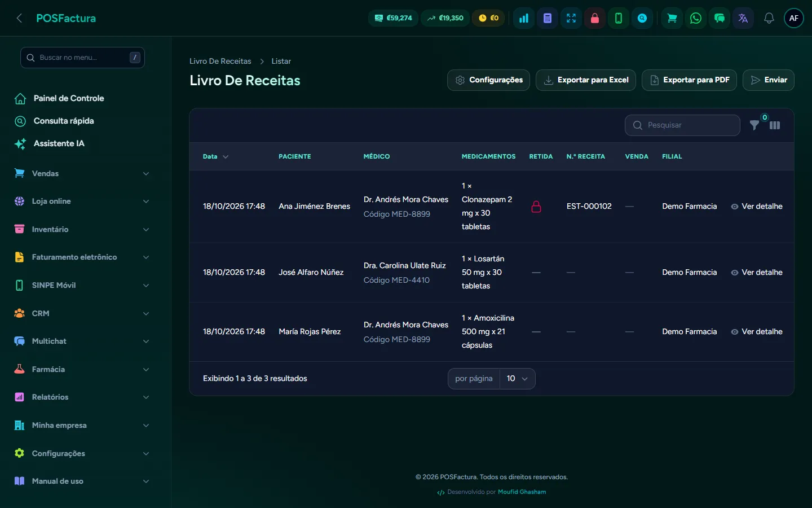Click the Enviar button

click(x=769, y=80)
